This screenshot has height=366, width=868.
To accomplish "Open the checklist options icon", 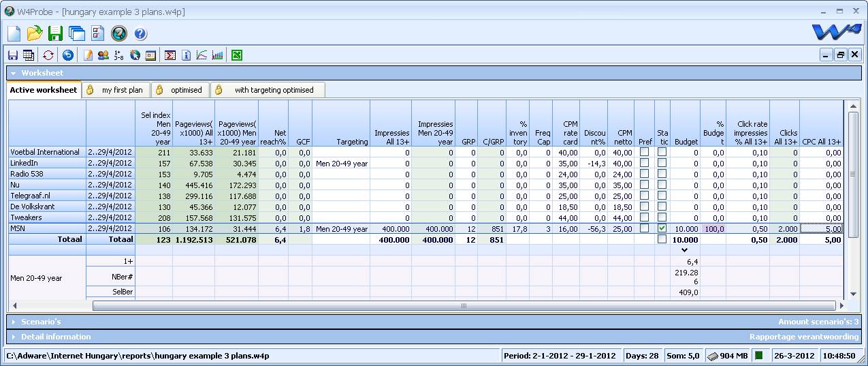I will click(x=97, y=33).
